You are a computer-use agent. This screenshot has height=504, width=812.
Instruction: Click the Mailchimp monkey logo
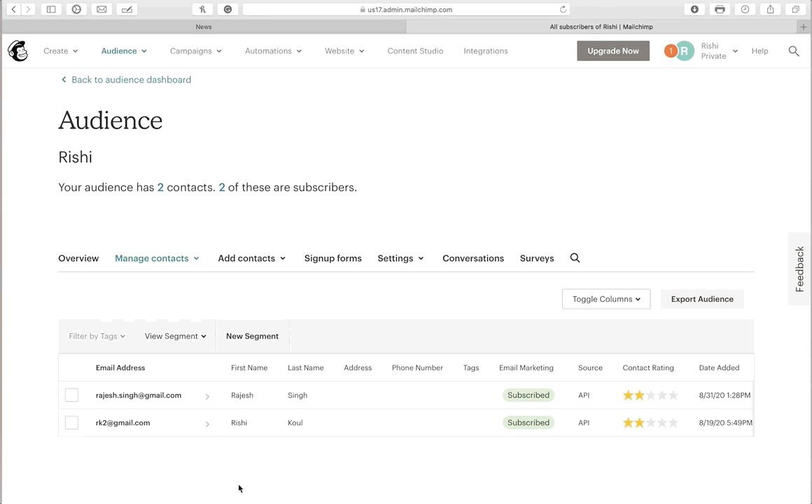(17, 51)
